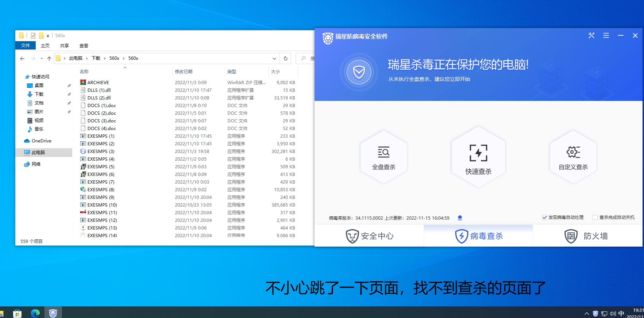Click the Rising lion logo in title bar

coord(328,38)
